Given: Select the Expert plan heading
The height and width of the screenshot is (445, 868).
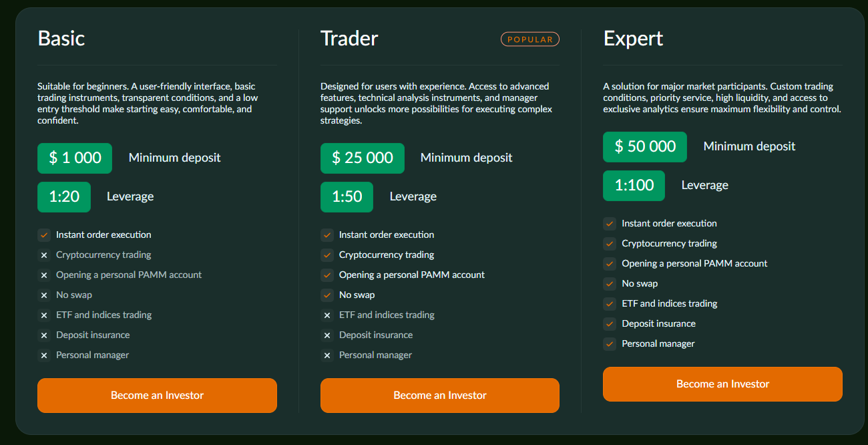Looking at the screenshot, I should click(x=633, y=39).
